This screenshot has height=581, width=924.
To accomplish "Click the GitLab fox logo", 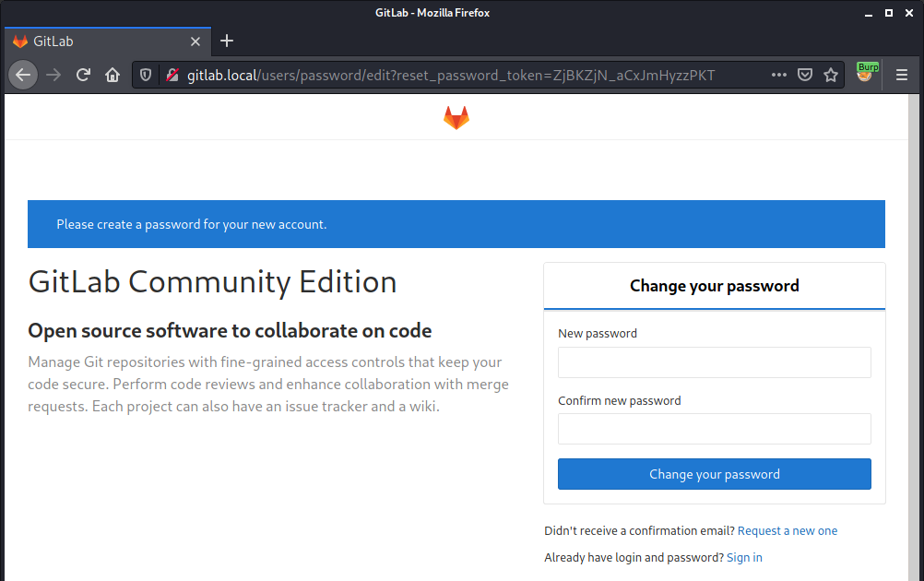I will pyautogui.click(x=456, y=117).
